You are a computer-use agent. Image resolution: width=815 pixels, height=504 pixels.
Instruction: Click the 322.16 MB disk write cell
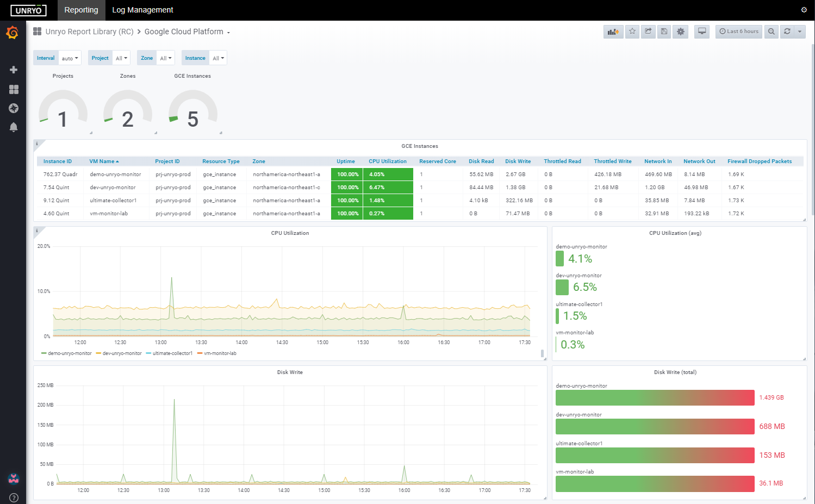(x=519, y=201)
